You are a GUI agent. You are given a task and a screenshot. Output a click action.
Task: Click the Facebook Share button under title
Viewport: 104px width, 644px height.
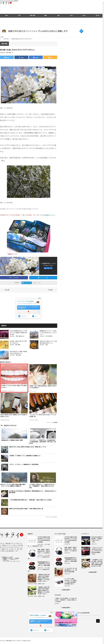[x=21, y=58]
